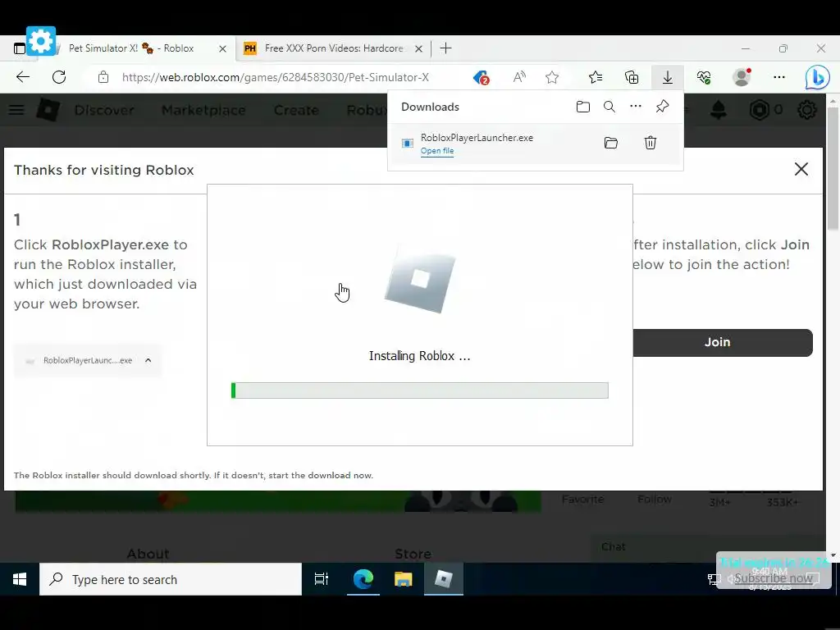The width and height of the screenshot is (840, 630).
Task: Click the Downloads panel title
Action: [430, 107]
